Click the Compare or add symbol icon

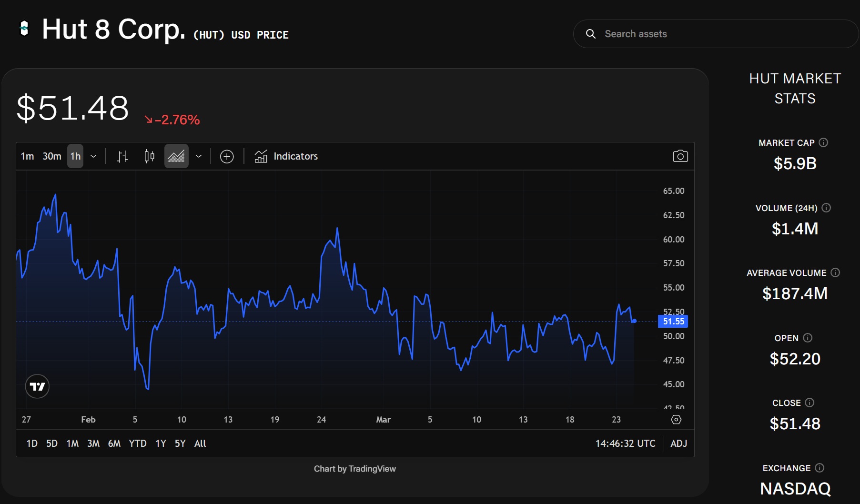pos(227,156)
